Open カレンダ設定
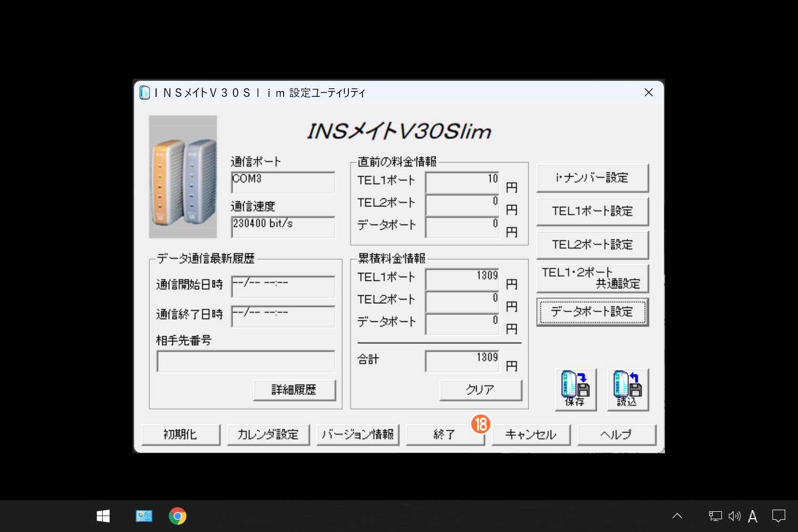Image resolution: width=798 pixels, height=532 pixels. (x=269, y=435)
